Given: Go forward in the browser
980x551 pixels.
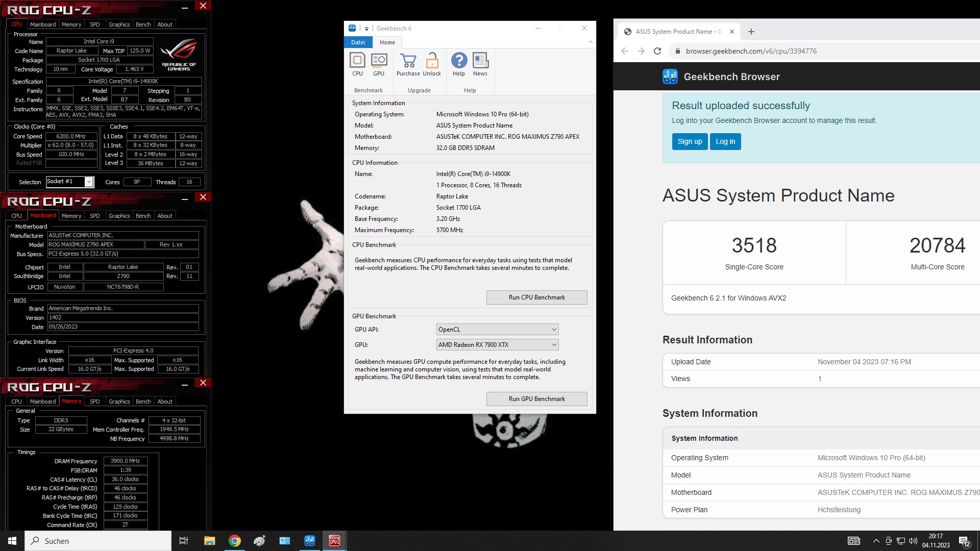Looking at the screenshot, I should (x=641, y=51).
